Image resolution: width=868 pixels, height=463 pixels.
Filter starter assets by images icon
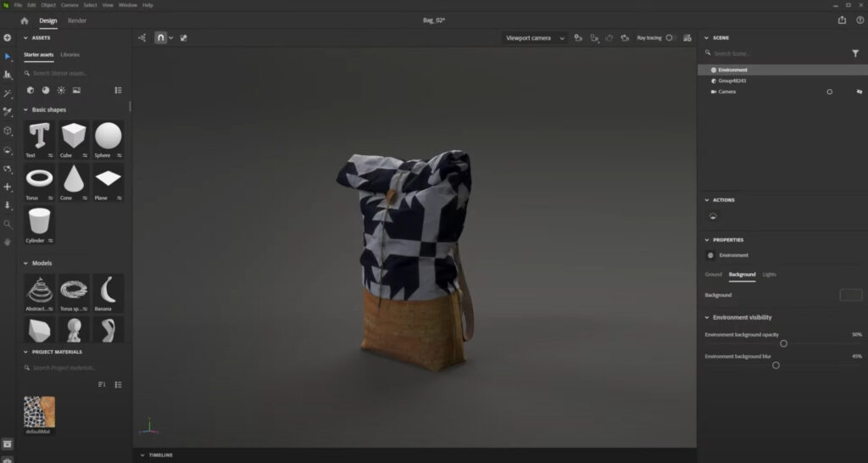pyautogui.click(x=76, y=90)
